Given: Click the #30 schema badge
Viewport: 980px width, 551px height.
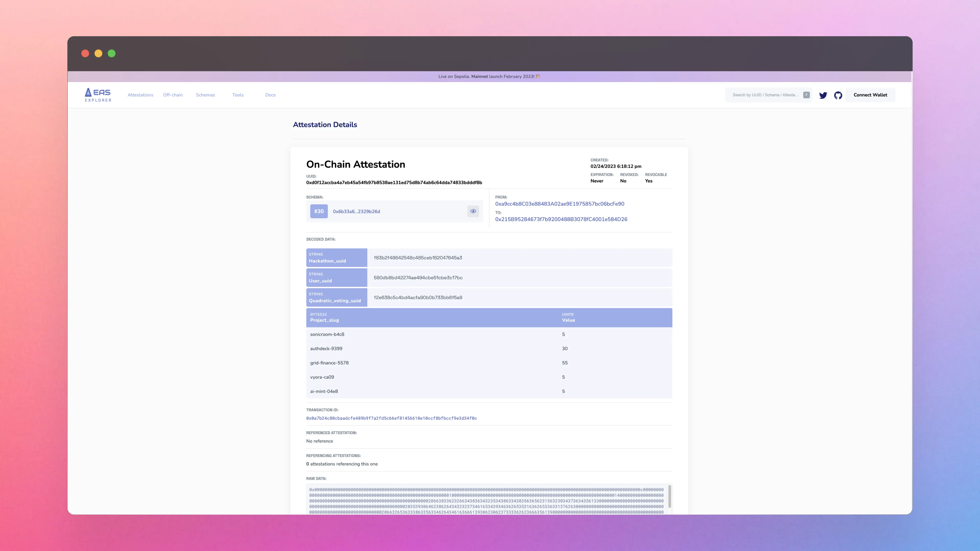Looking at the screenshot, I should coord(319,211).
